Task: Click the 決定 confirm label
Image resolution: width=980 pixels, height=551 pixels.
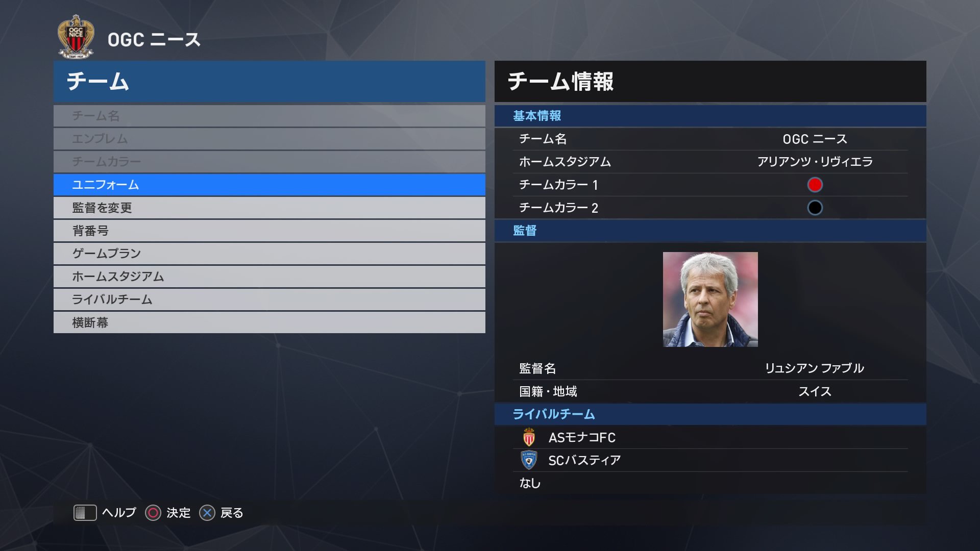Action: [179, 513]
